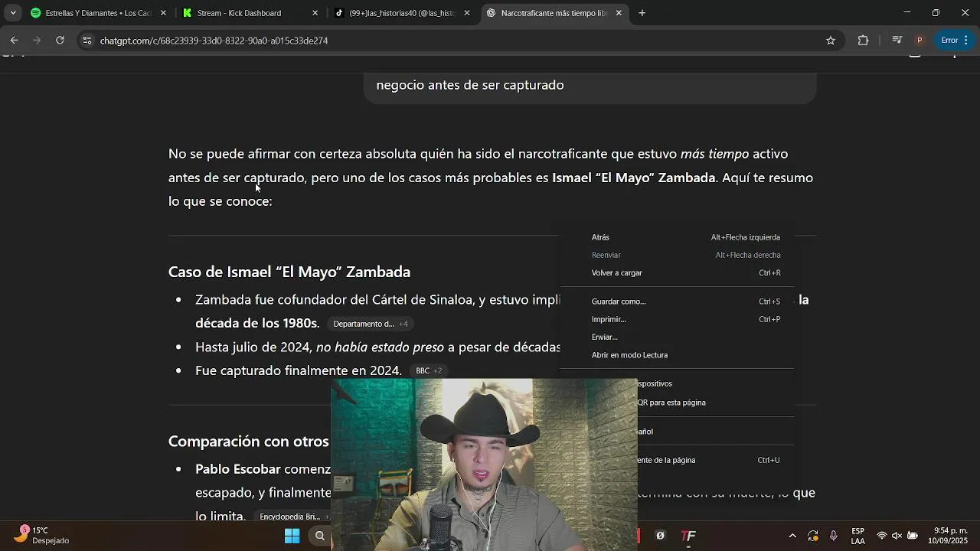980x551 pixels.
Task: Click the heading Caso de Ismael El Mayo Zambada
Action: click(x=289, y=272)
